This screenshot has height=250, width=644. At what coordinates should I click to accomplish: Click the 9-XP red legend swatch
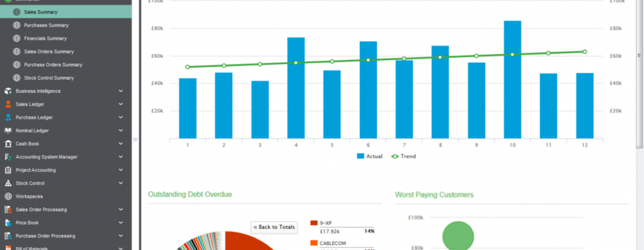(314, 223)
